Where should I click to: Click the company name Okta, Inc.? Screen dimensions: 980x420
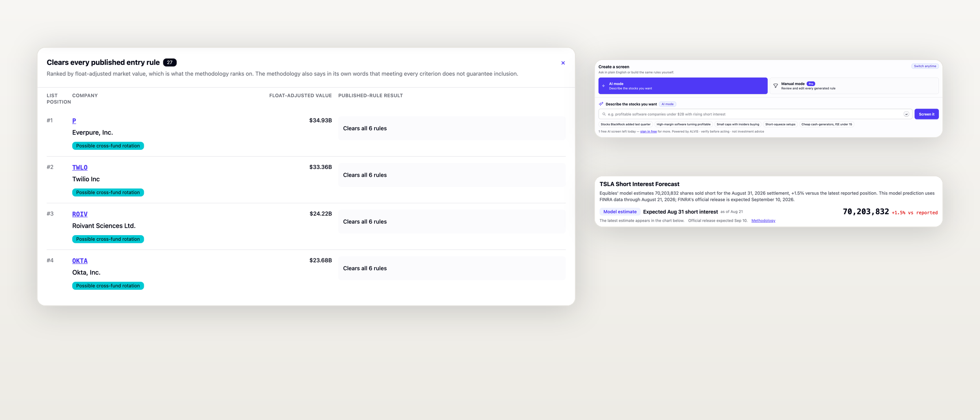click(86, 273)
